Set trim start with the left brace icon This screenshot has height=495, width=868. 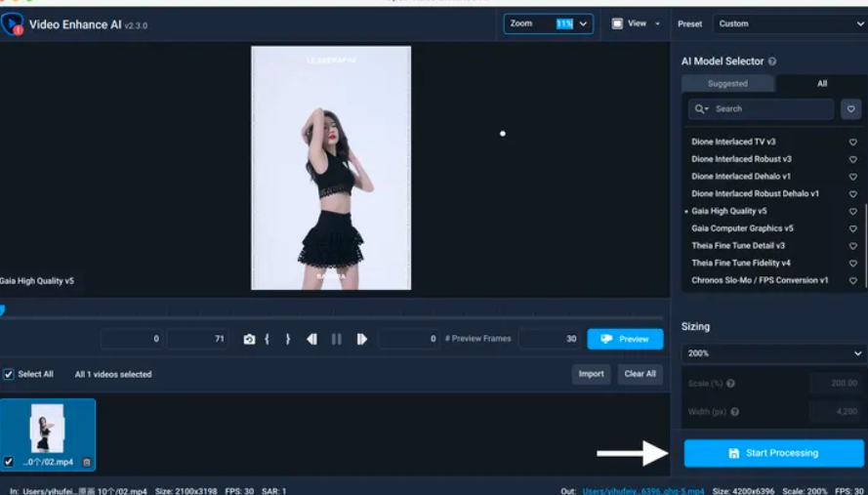pyautogui.click(x=268, y=339)
